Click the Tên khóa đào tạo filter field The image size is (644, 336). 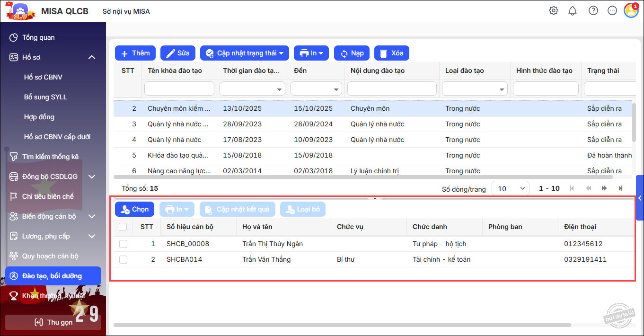[x=179, y=88]
